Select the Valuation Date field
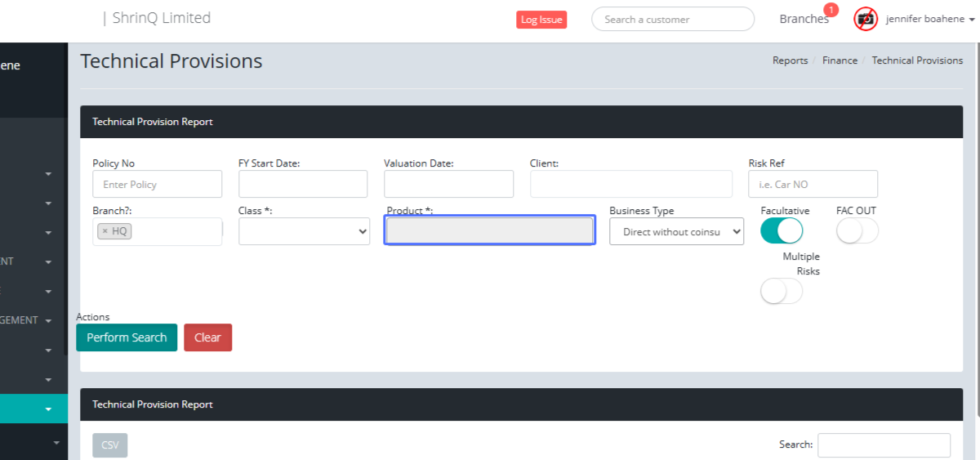The image size is (980, 460). coord(448,184)
